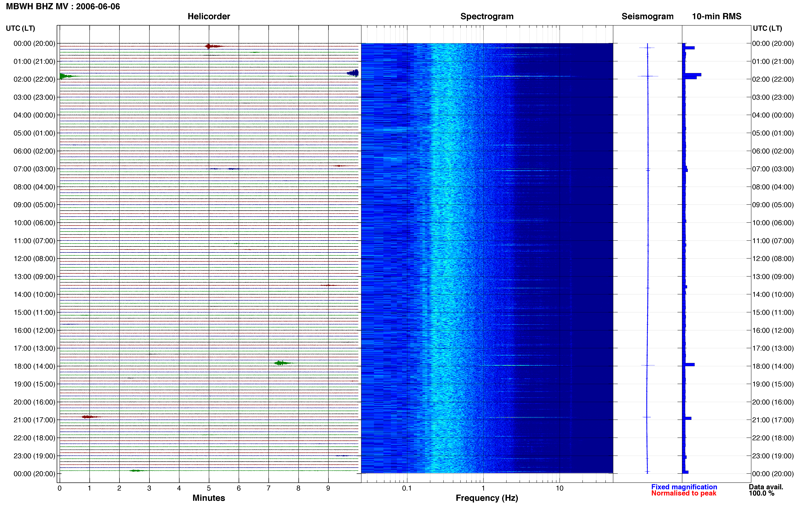812x508 pixels.
Task: Click the '1' frequency tick label on the spectrogram axis
Action: coord(483,488)
